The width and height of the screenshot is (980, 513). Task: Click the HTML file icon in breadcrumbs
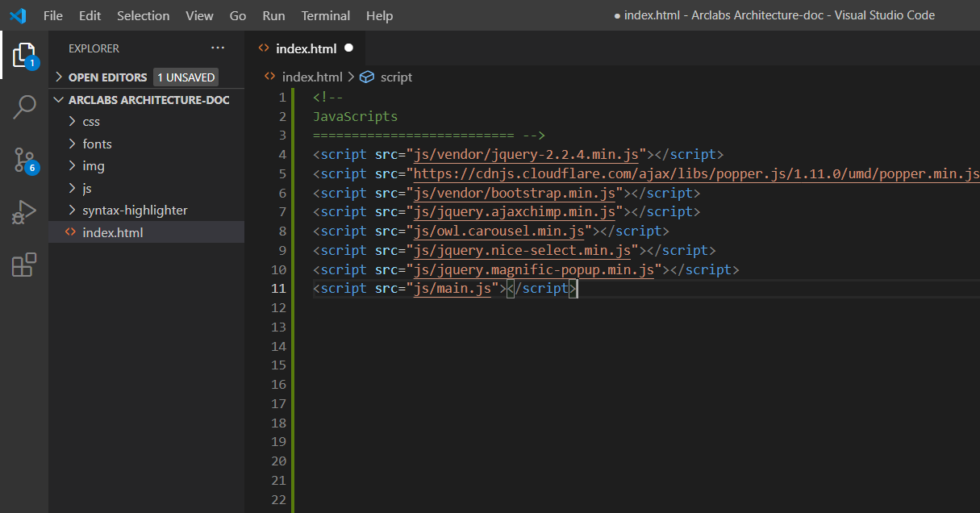271,77
